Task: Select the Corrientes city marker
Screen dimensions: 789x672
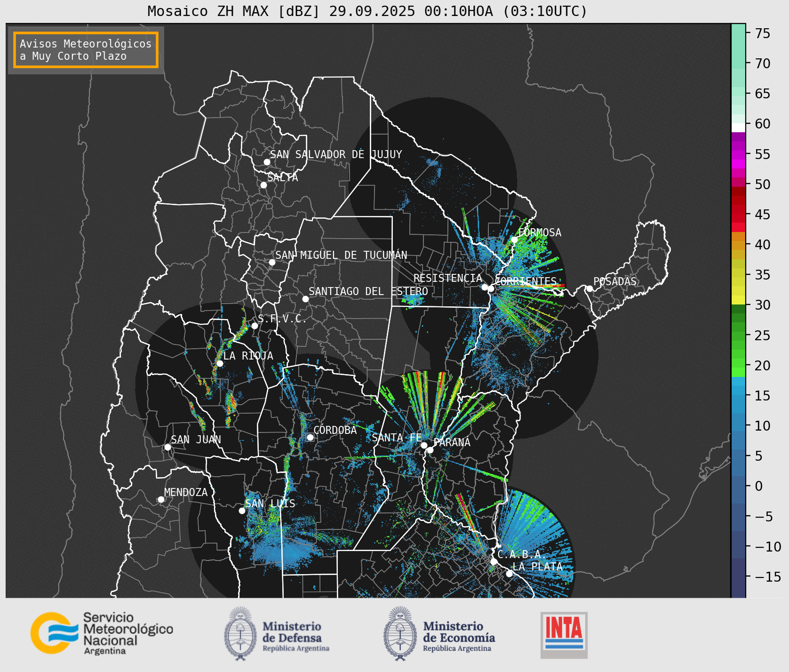Action: [491, 288]
